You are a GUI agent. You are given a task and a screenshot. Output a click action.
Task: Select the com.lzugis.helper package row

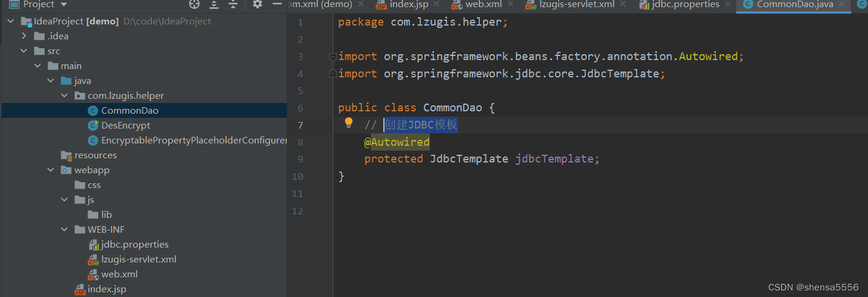[144, 96]
